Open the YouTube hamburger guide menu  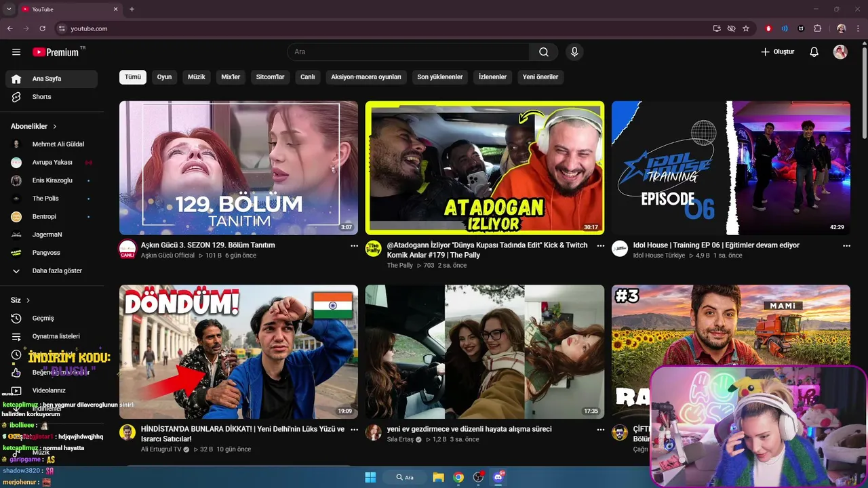coord(16,52)
